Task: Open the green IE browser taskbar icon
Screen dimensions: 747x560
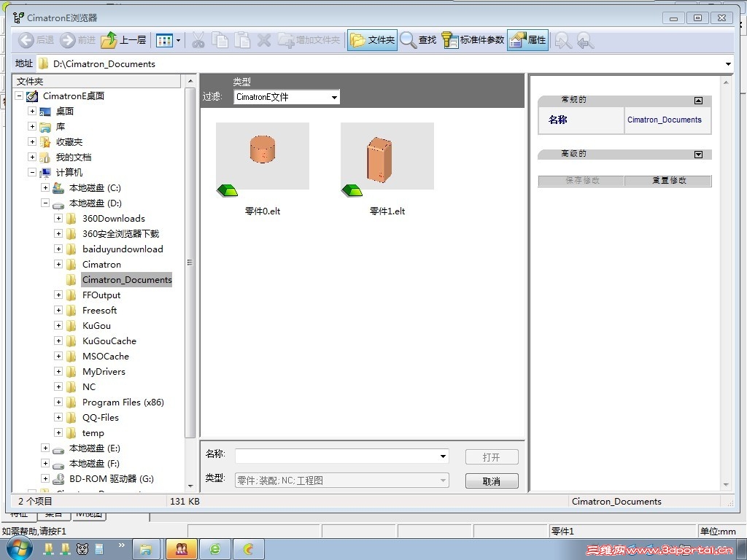Action: (215, 550)
